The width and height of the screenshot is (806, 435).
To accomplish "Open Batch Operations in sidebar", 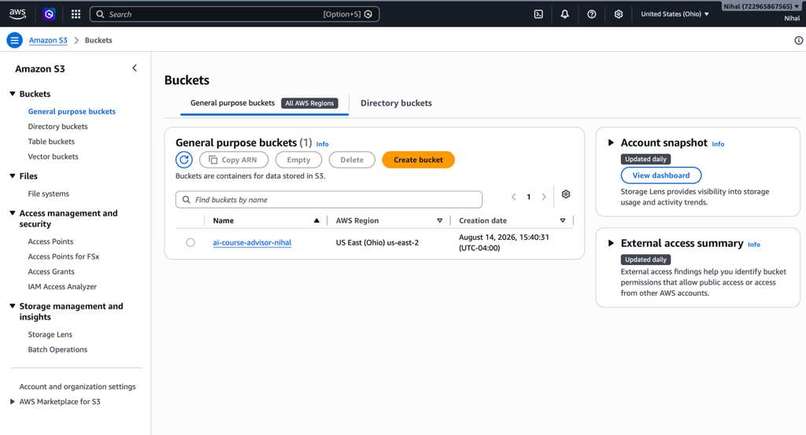I will tap(58, 349).
